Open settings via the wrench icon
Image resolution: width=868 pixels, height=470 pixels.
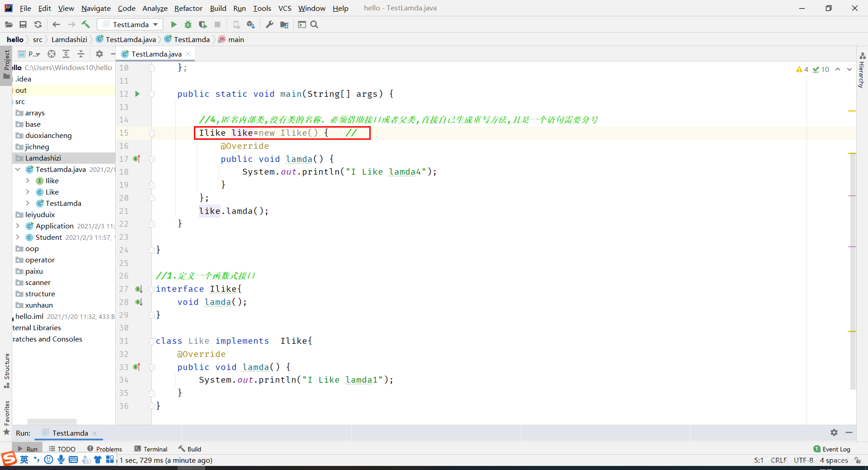(x=269, y=24)
